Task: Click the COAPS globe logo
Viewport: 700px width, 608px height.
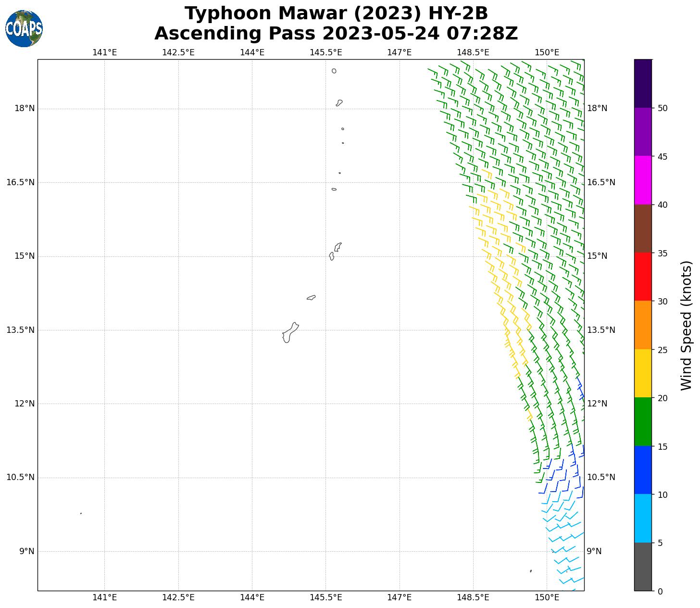Action: [24, 29]
